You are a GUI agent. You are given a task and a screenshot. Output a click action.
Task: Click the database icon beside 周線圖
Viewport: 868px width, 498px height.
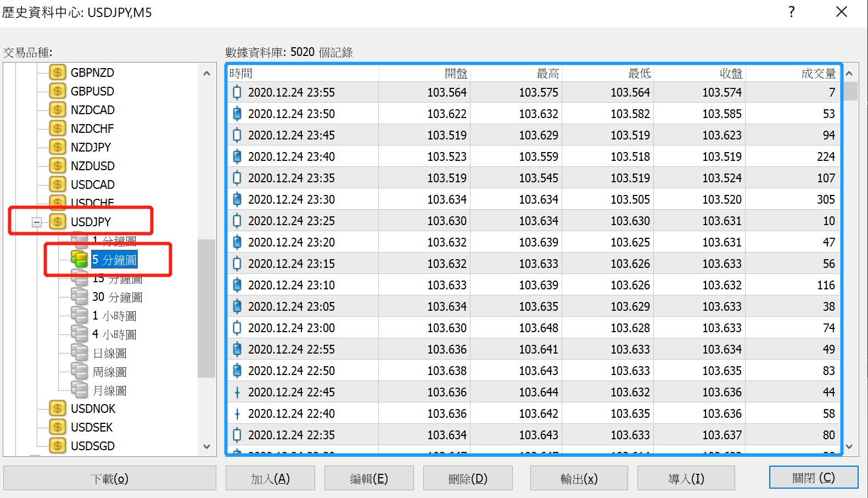[79, 371]
